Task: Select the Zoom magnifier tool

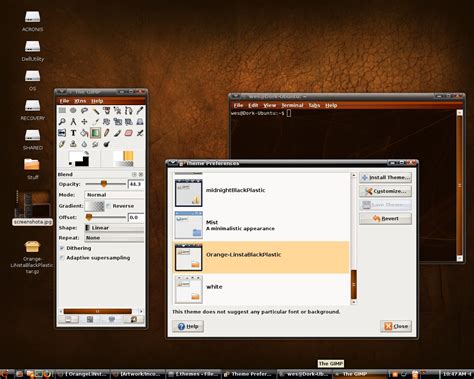Action: click(x=62, y=122)
